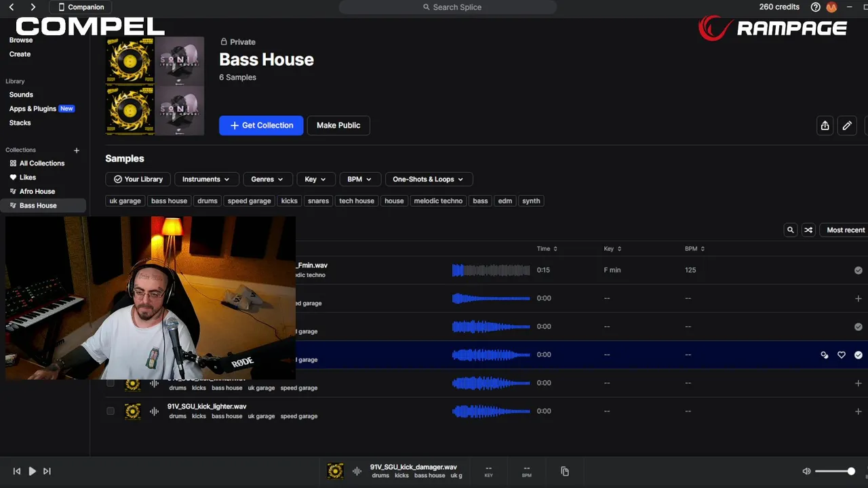868x488 pixels.
Task: Filter by the synth tag
Action: pyautogui.click(x=531, y=201)
